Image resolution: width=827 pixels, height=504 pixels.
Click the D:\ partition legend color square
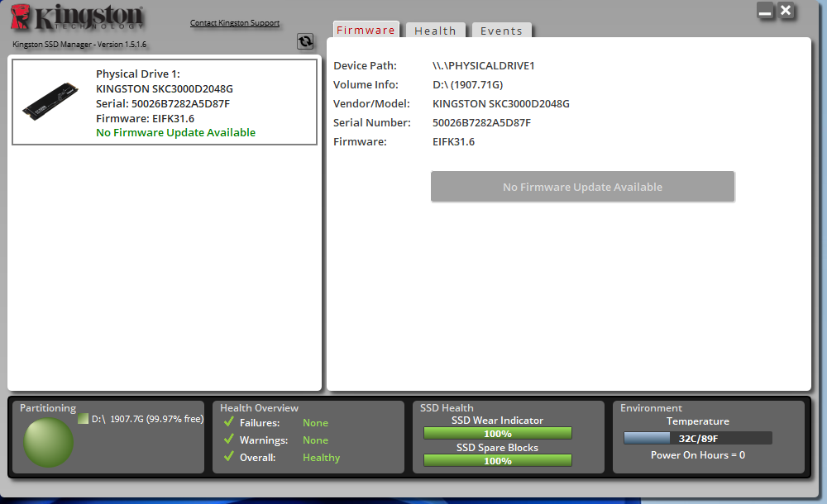point(83,419)
